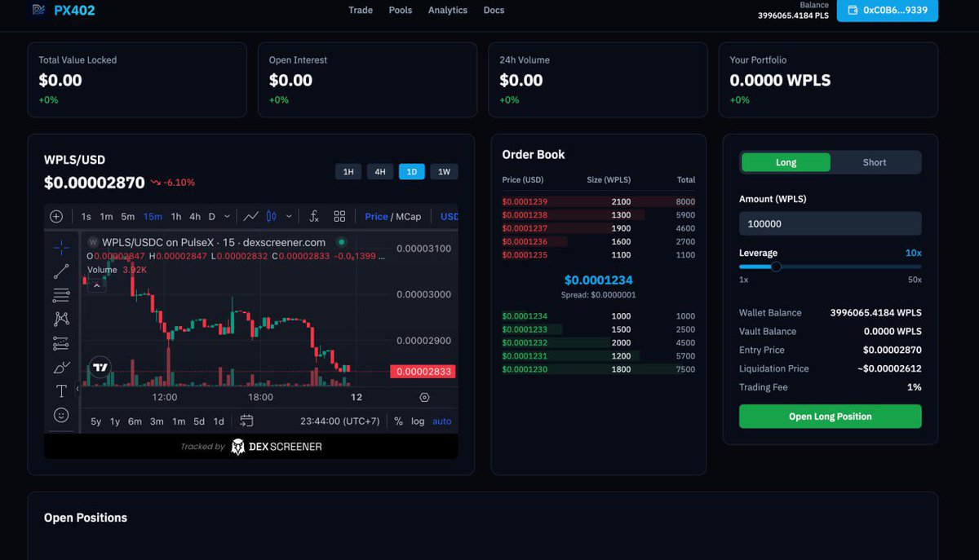Toggle percentage scale on the price axis
Viewport: 979px width, 560px height.
(397, 421)
